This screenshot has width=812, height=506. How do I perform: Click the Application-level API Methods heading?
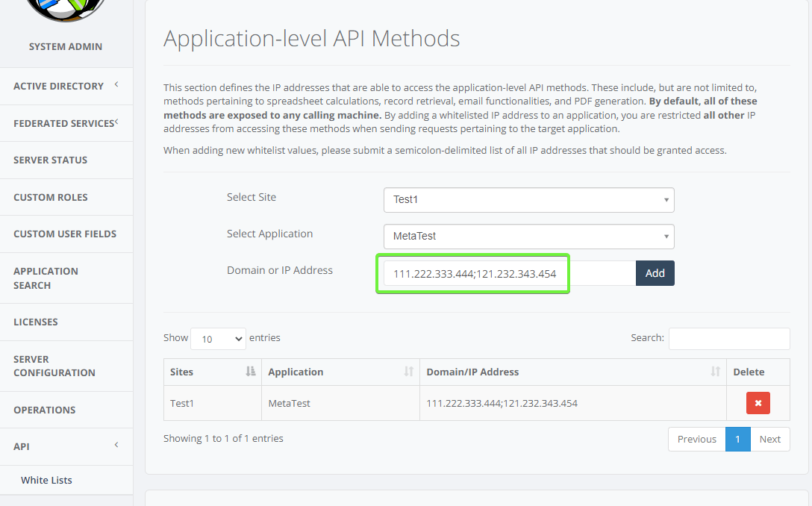point(312,39)
